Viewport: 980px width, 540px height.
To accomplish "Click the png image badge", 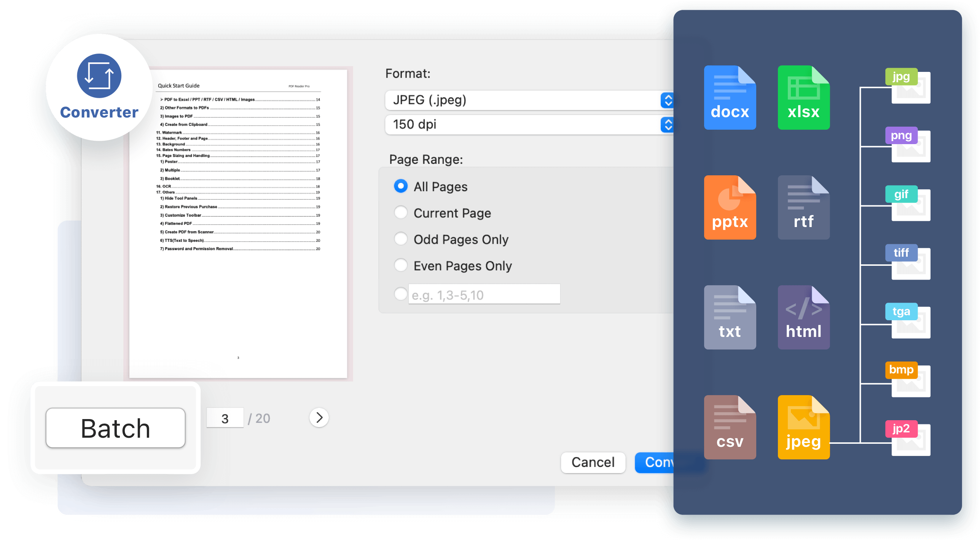I will click(x=901, y=136).
